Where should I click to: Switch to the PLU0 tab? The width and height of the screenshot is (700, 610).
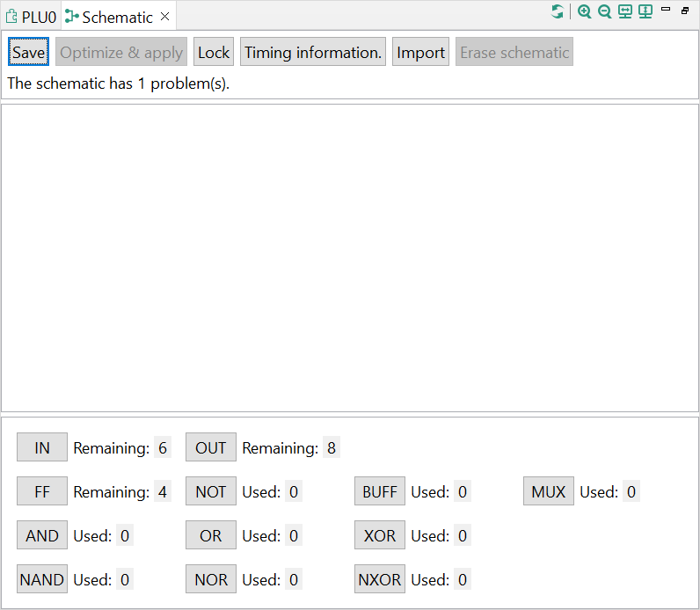[x=32, y=17]
